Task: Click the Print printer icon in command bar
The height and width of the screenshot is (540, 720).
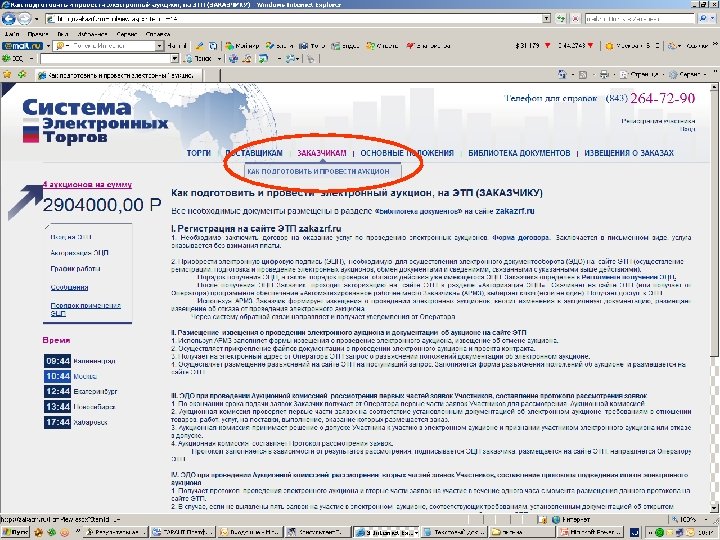Action: coord(604,74)
